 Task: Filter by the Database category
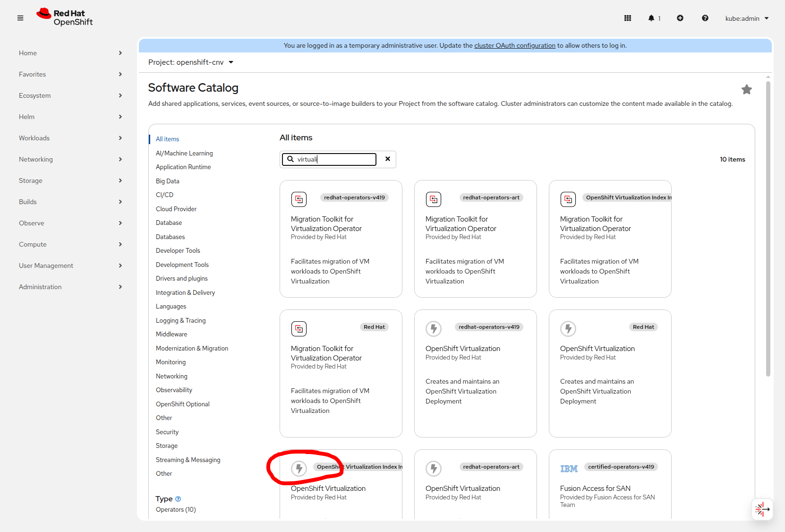[x=169, y=223]
